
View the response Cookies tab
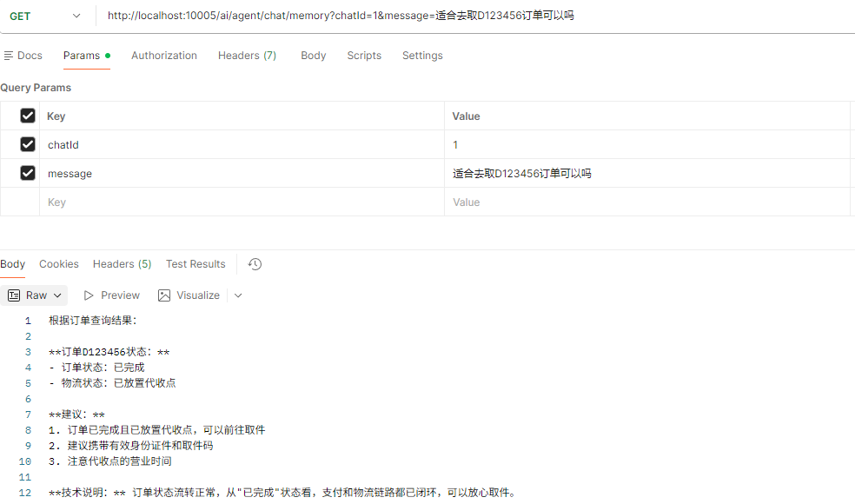point(59,264)
